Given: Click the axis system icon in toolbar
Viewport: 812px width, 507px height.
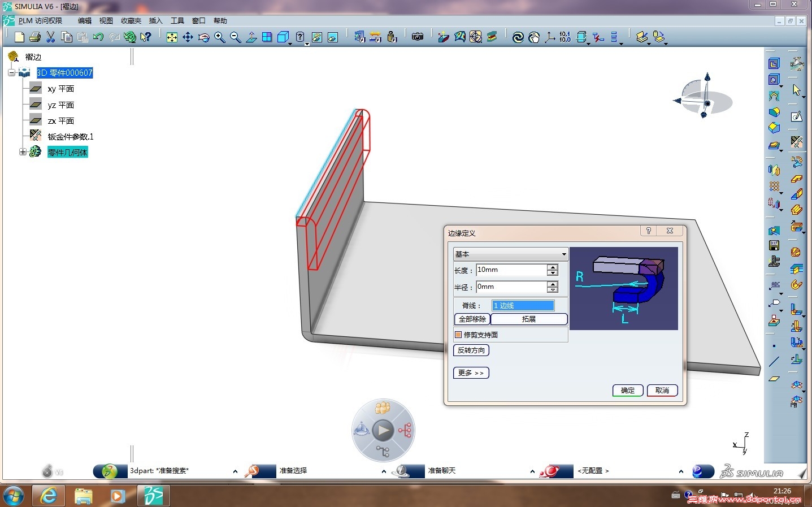Looking at the screenshot, I should click(549, 37).
